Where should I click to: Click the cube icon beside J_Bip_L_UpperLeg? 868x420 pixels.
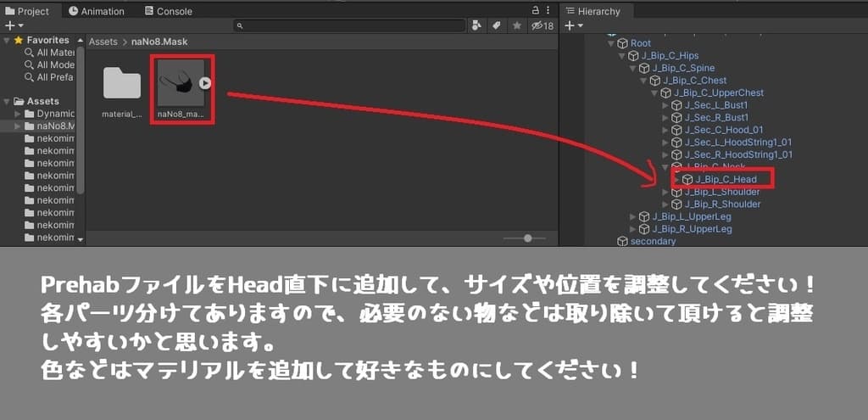(644, 216)
